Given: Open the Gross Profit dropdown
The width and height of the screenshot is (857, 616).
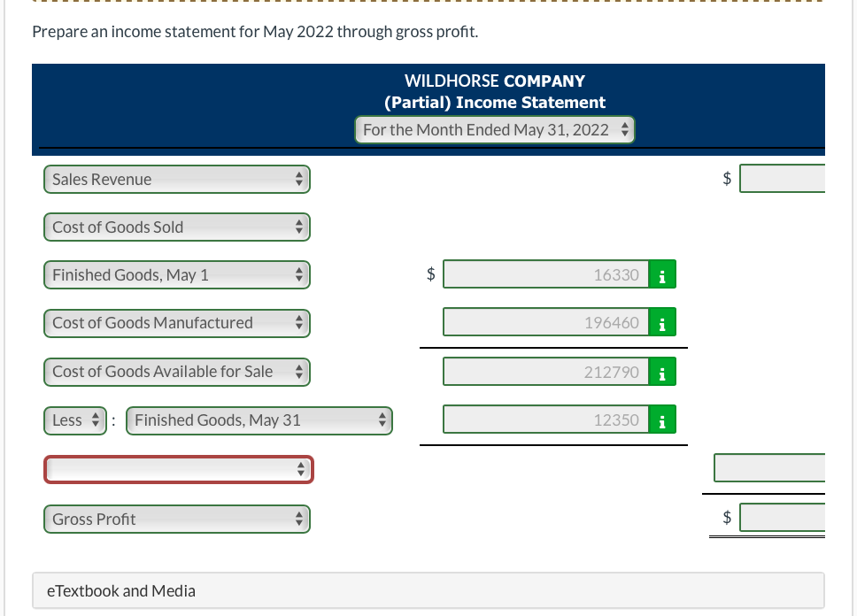Looking at the screenshot, I should click(x=177, y=519).
